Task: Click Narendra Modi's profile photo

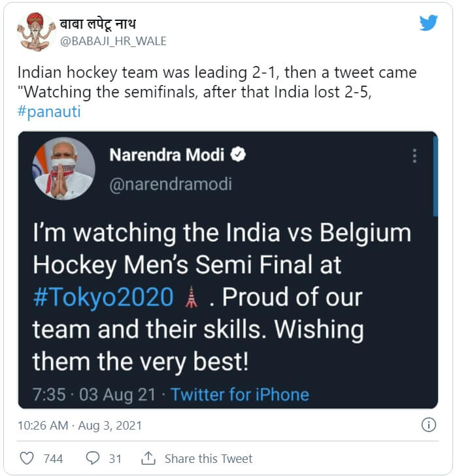Action: pos(63,168)
